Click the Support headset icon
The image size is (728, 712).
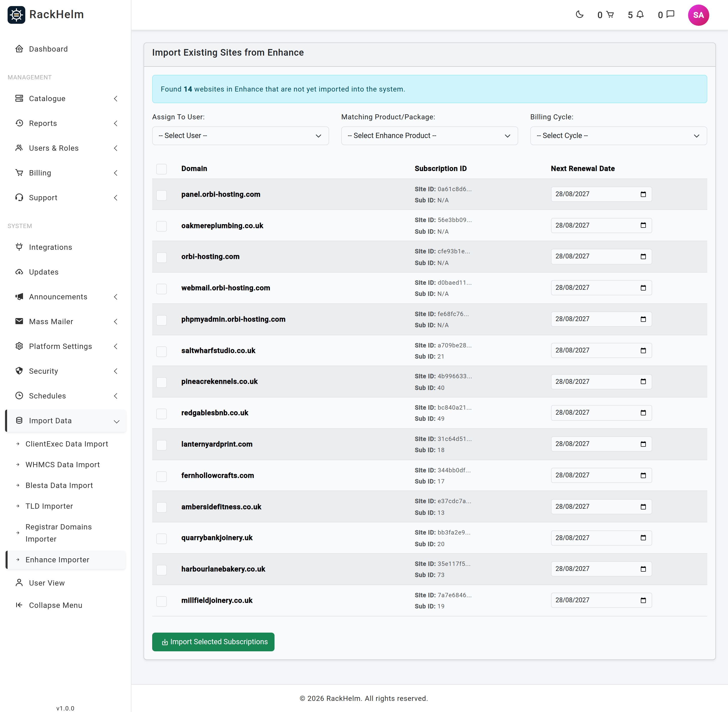(x=19, y=197)
